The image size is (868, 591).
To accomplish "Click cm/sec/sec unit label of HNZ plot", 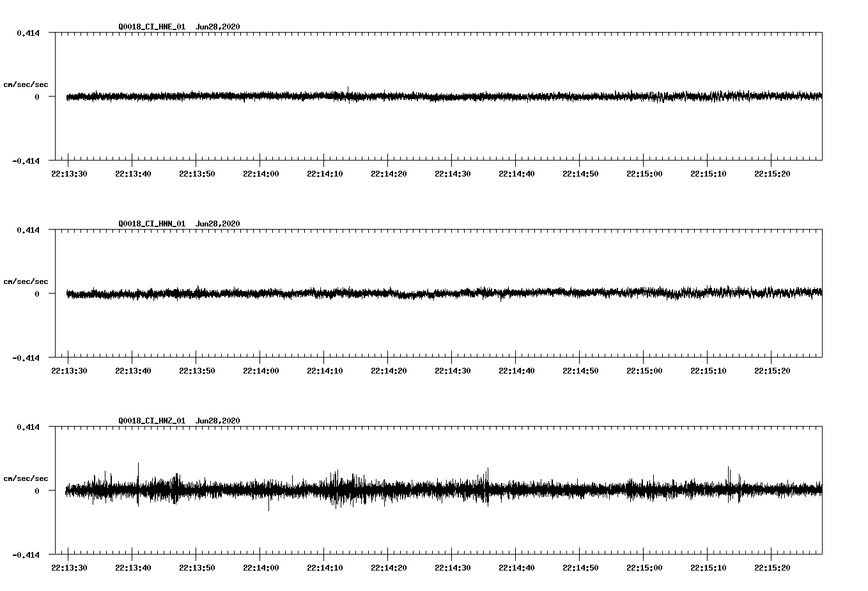I will point(26,478).
